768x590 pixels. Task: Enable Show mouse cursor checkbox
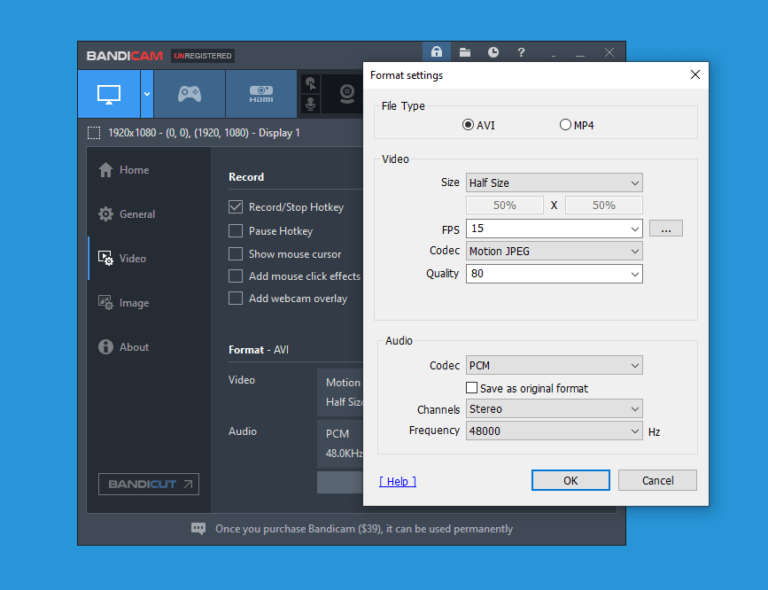pos(236,254)
